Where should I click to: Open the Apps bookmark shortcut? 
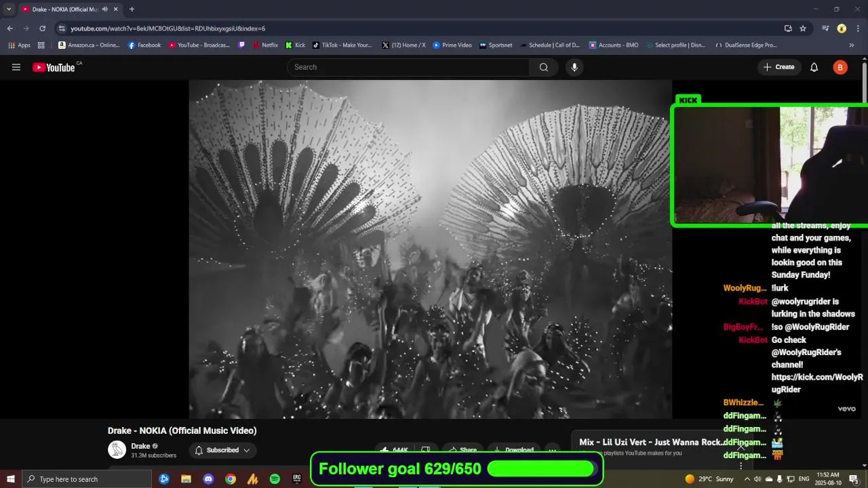(x=19, y=45)
